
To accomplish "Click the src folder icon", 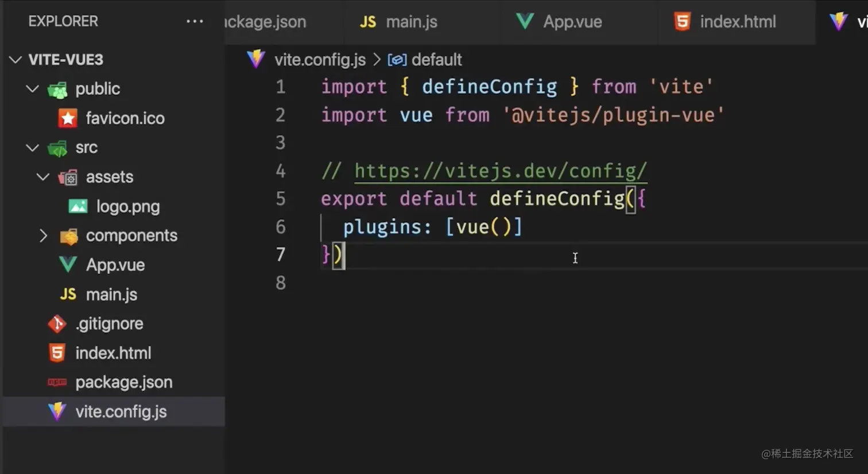I will pyautogui.click(x=57, y=148).
